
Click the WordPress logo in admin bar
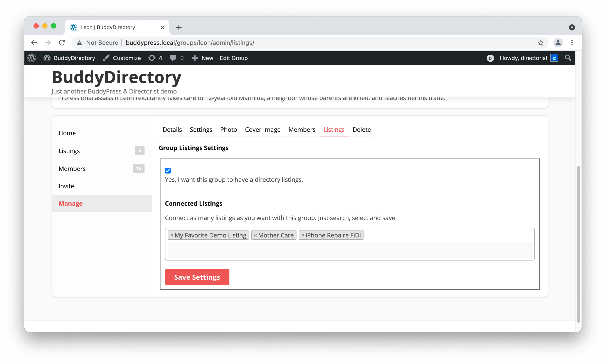(32, 58)
